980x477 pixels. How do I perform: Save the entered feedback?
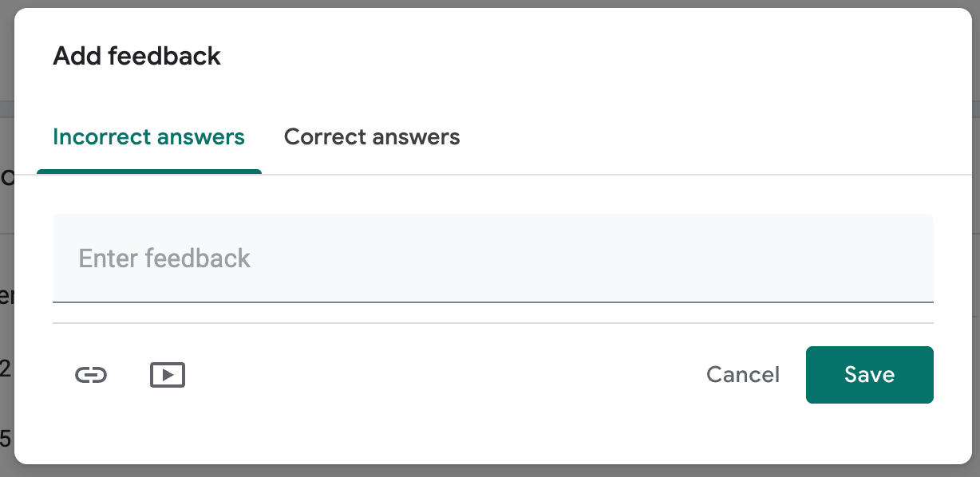869,374
